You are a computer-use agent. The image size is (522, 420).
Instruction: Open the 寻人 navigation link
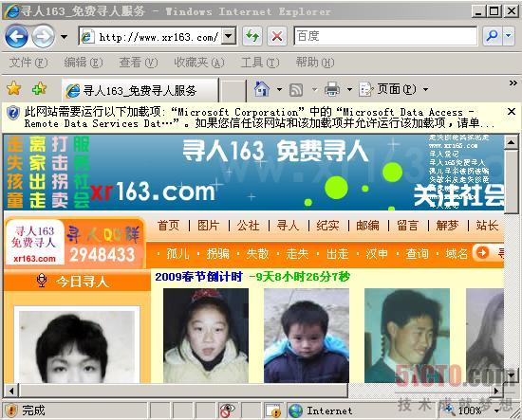pos(288,226)
